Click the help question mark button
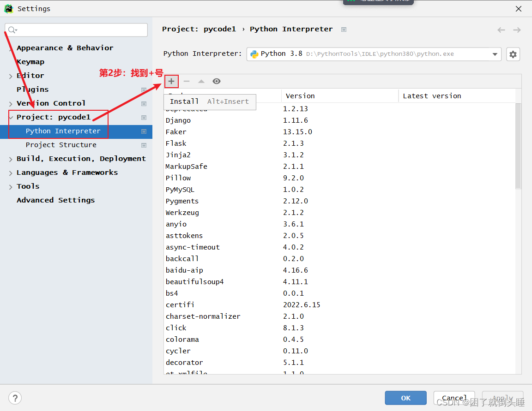 pos(15,398)
